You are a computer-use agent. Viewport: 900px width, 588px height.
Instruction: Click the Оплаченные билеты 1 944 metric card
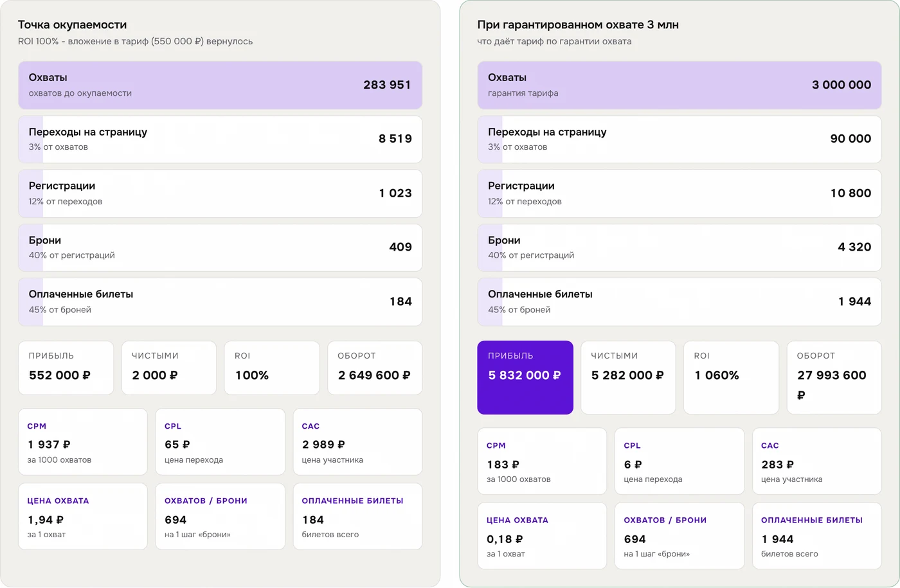[817, 536]
